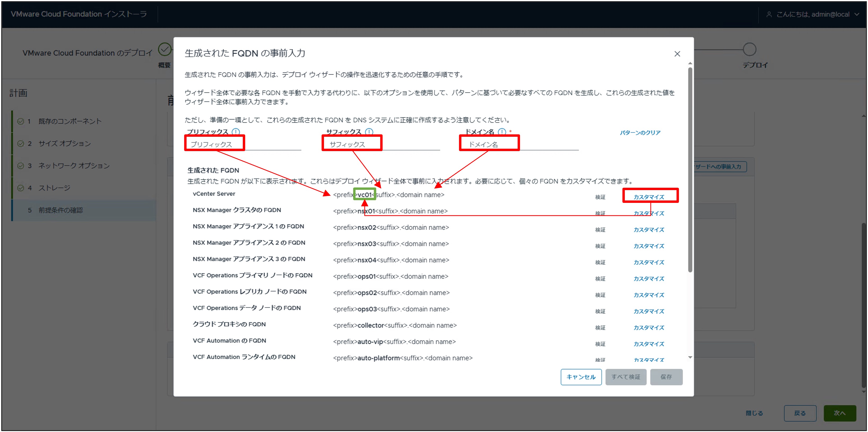This screenshot has width=868, height=432.
Task: Click カスタマイズ for VCF Operations レプリカ ノード
Action: tap(649, 295)
